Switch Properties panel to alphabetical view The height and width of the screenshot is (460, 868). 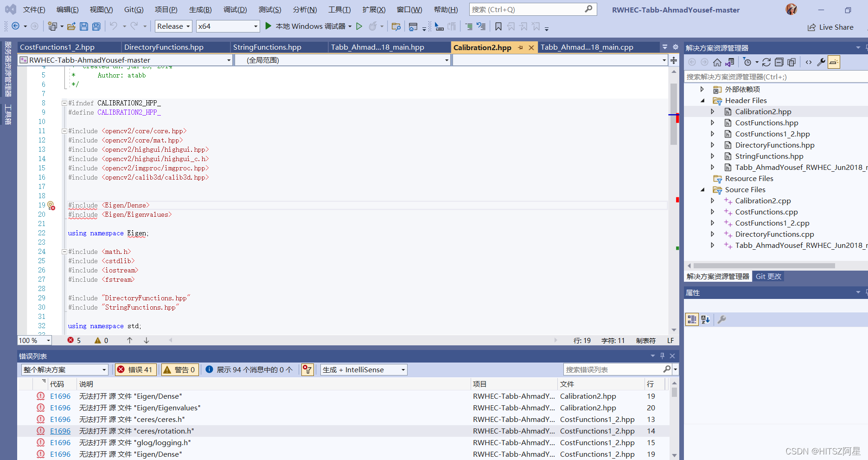(x=705, y=319)
